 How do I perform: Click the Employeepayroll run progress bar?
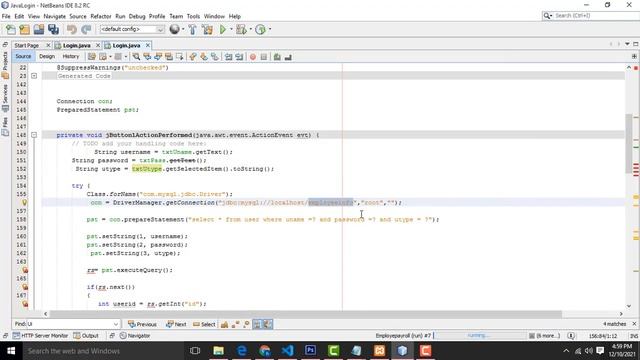tap(480, 336)
